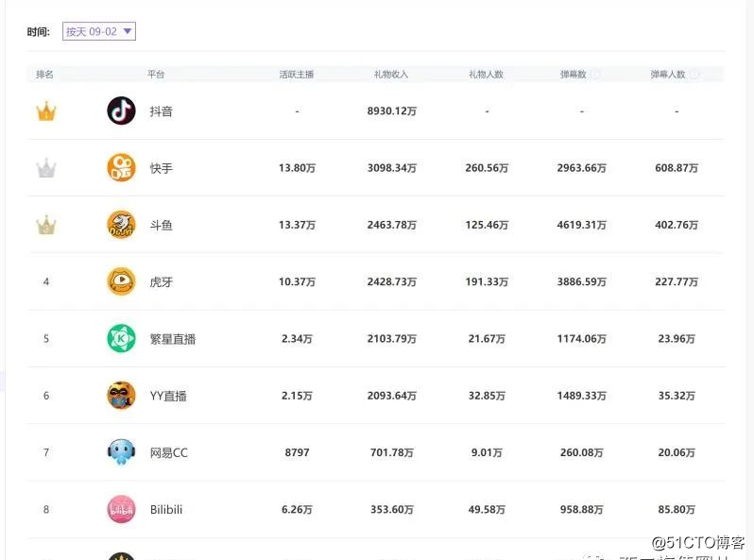
Task: Open the 快手 platform name link
Action: click(162, 168)
